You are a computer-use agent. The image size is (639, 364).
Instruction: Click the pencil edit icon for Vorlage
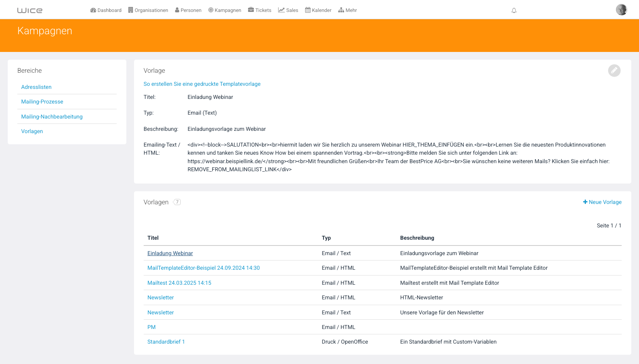click(x=614, y=70)
